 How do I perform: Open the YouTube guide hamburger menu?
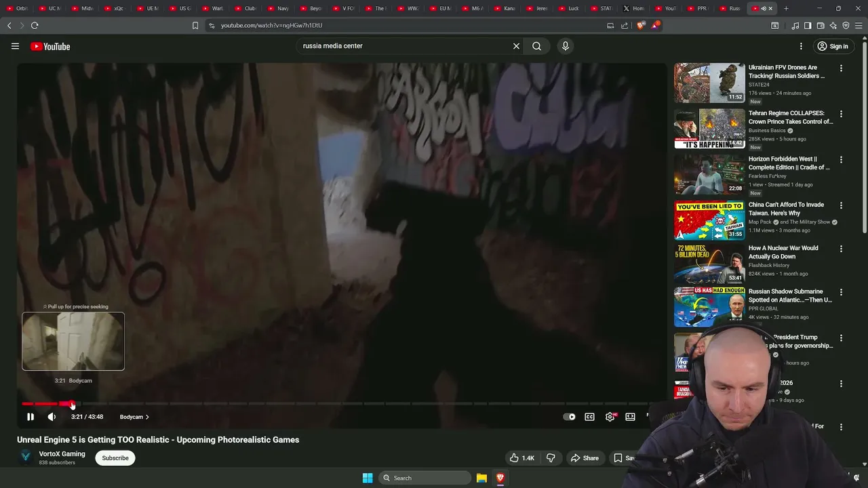point(15,46)
